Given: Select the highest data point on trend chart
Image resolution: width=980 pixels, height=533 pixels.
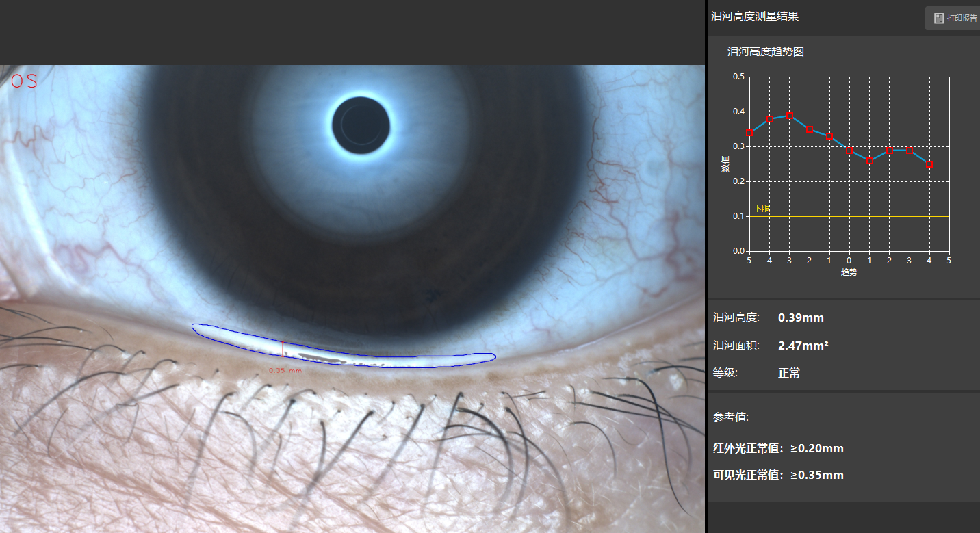Looking at the screenshot, I should pos(790,116).
